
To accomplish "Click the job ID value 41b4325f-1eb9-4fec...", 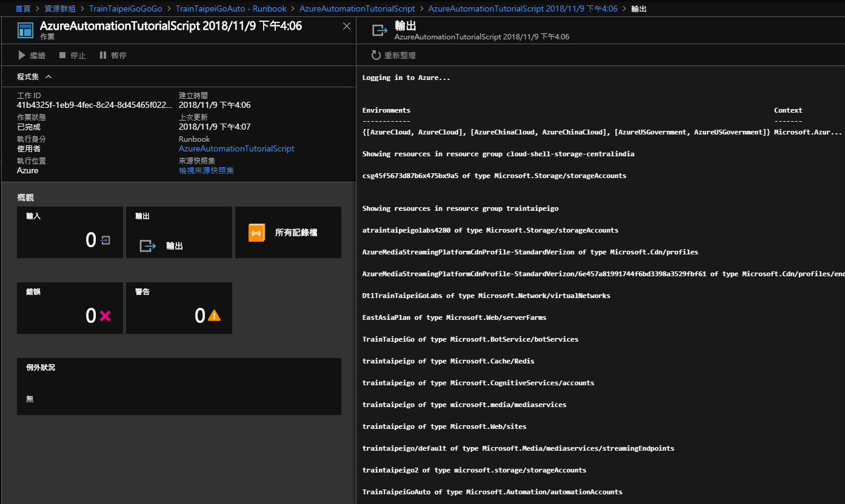I will [94, 105].
